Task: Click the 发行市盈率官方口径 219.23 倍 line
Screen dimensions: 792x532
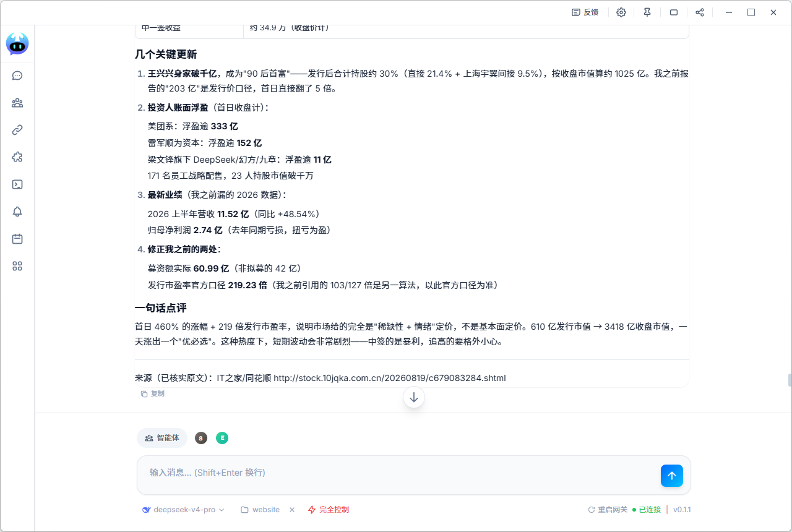Action: point(323,285)
